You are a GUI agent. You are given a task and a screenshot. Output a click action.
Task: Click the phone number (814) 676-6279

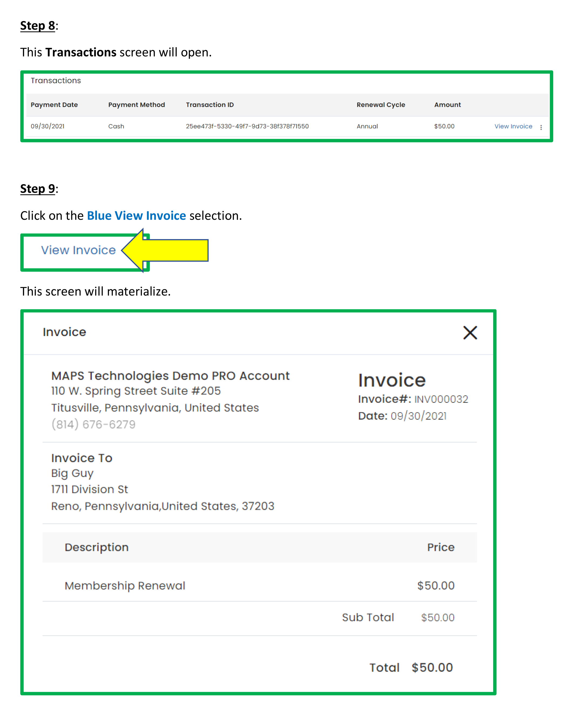coord(93,424)
